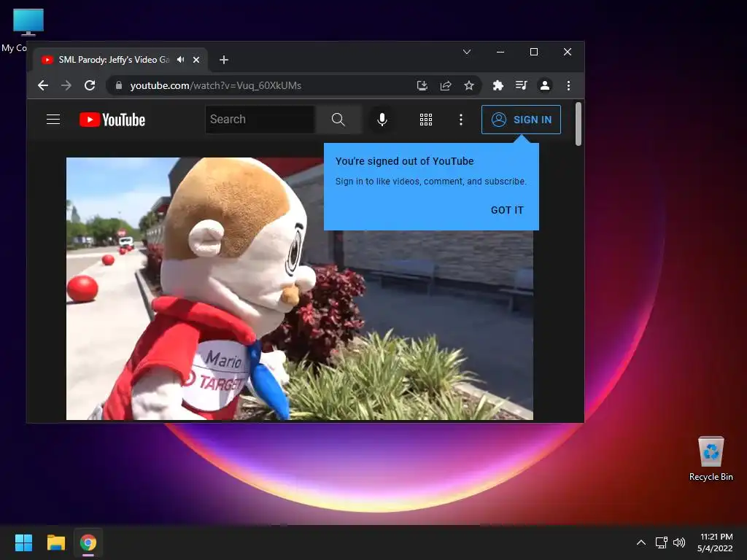The height and width of the screenshot is (560, 747).
Task: Click the browser forward arrow
Action: [66, 86]
